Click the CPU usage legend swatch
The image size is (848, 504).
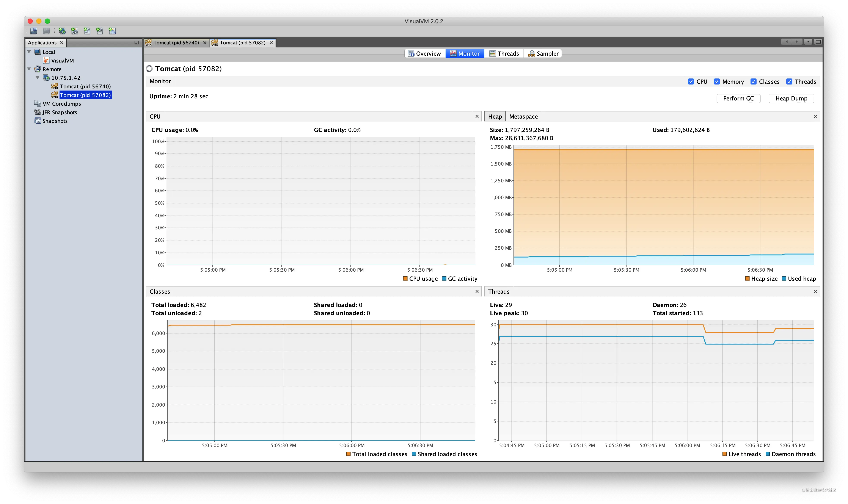405,279
